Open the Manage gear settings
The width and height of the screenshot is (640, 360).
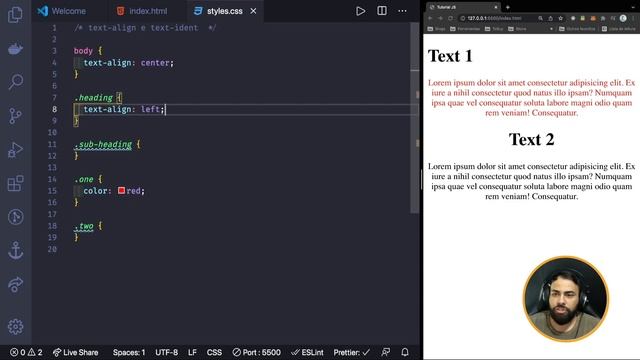pyautogui.click(x=16, y=327)
